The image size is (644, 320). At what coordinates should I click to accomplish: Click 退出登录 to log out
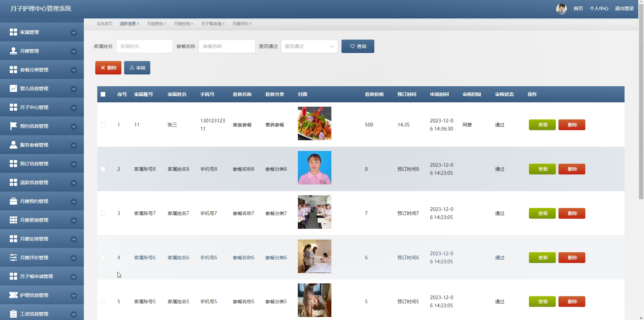click(624, 9)
